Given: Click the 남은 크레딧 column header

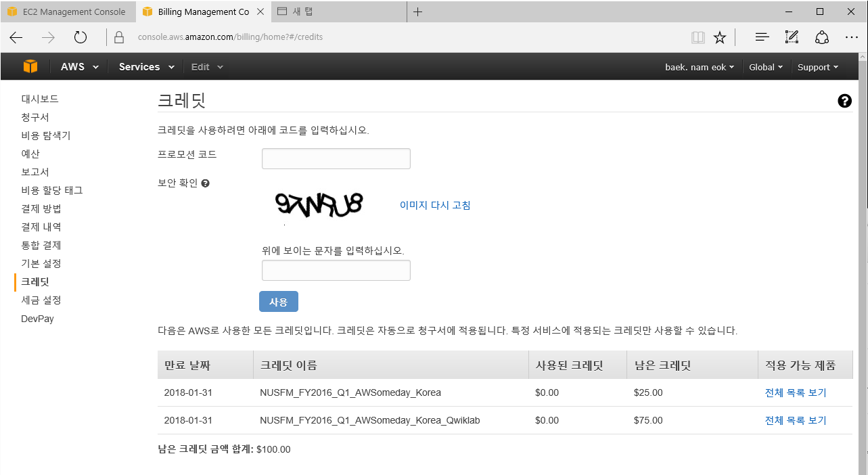Looking at the screenshot, I should click(x=693, y=365).
